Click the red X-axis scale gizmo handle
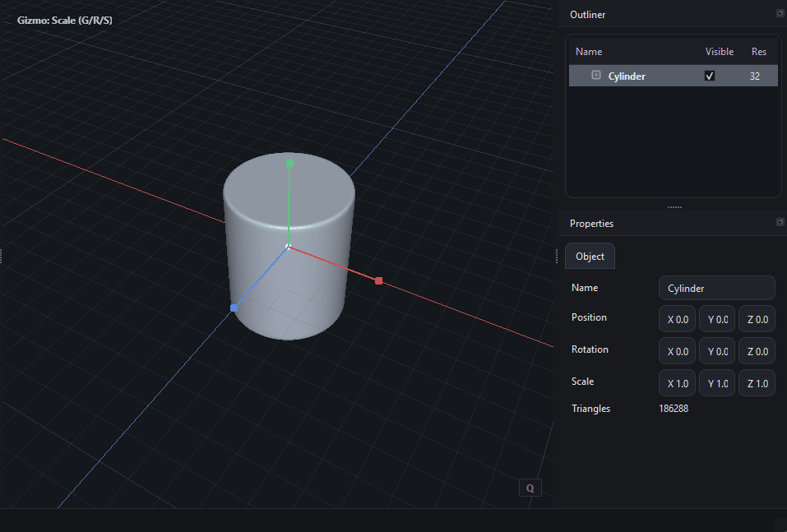Viewport: 787px width, 532px height. pos(379,281)
